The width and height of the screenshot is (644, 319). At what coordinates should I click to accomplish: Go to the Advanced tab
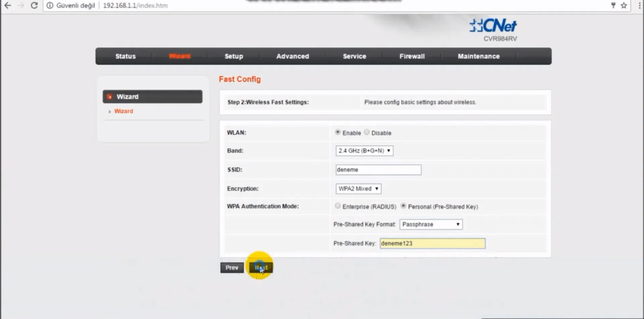point(293,56)
